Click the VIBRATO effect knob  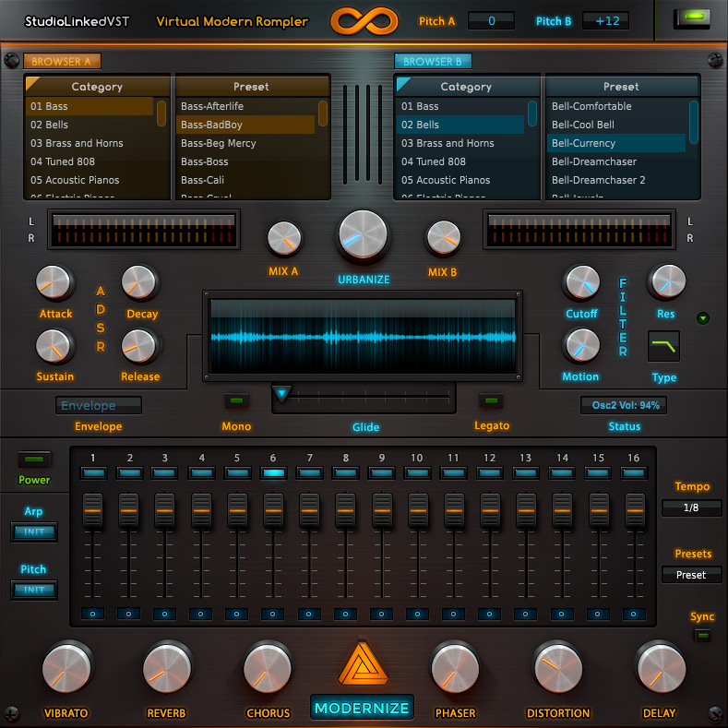point(66,669)
